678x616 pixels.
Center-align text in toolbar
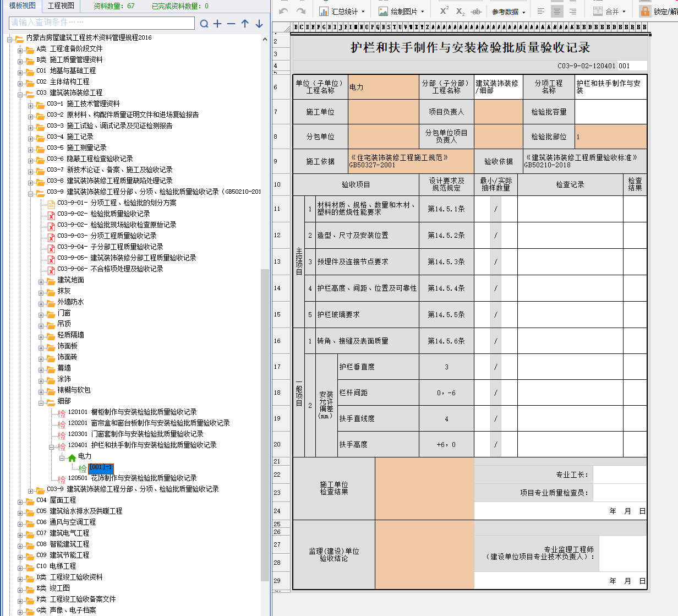[557, 11]
